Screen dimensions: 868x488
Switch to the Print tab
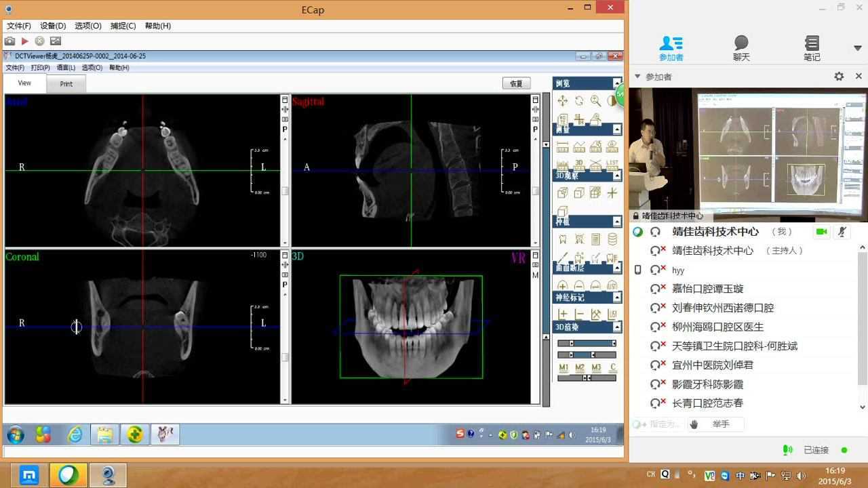pyautogui.click(x=66, y=84)
